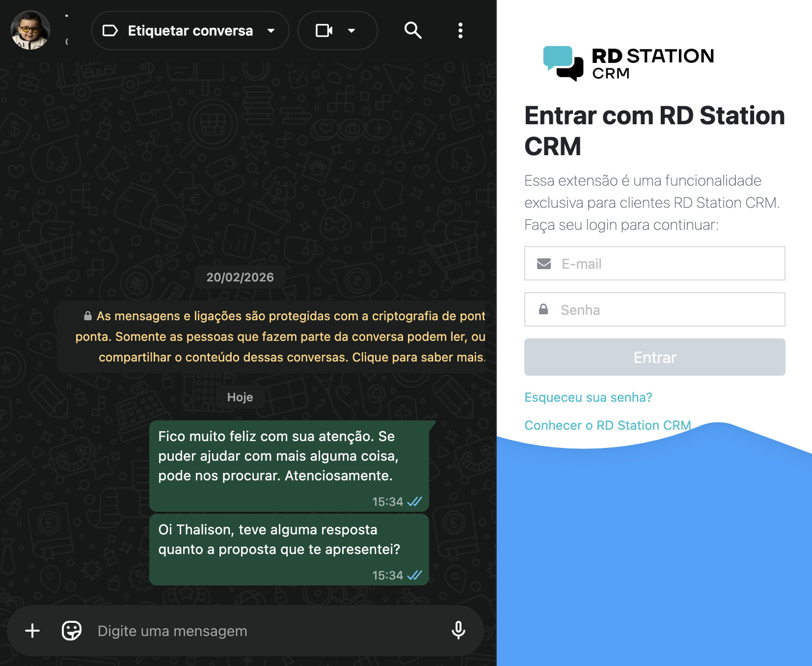
Task: Click the Etiquetar conversa label button
Action: pyautogui.click(x=190, y=30)
